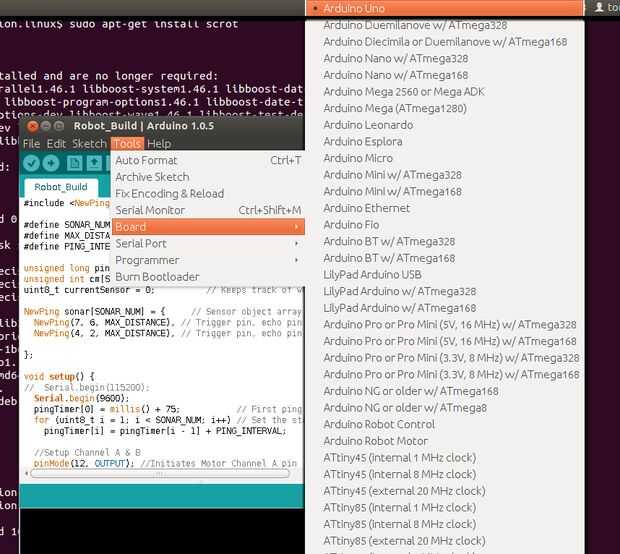The width and height of the screenshot is (620, 554).
Task: Click the New sketch icon
Action: point(74,163)
